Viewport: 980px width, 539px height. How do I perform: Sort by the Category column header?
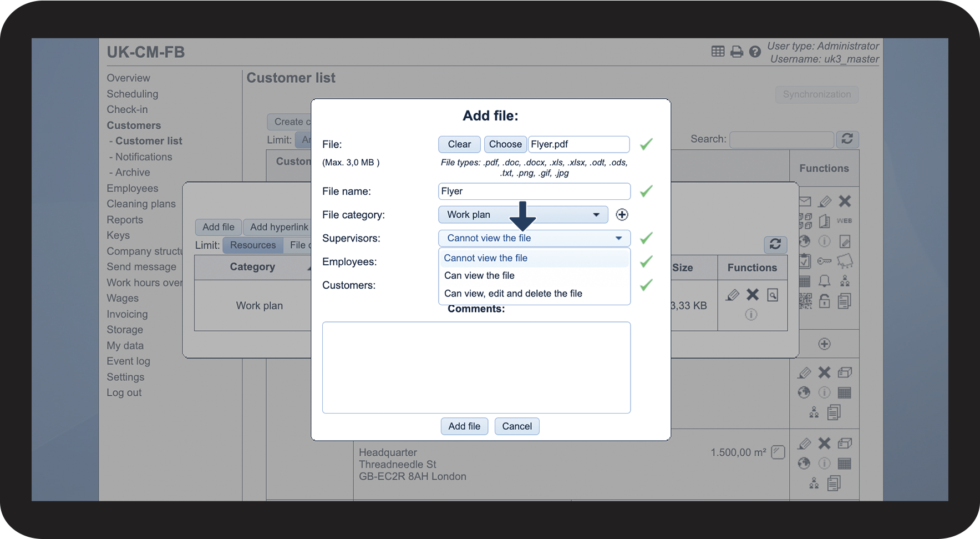click(x=252, y=267)
